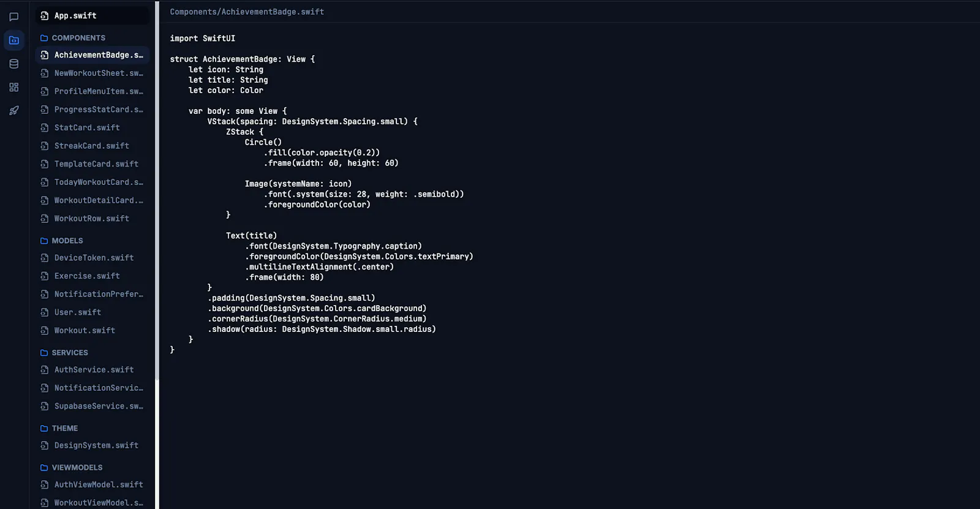
Task: Click the file icon beside StatCard.swift
Action: (x=44, y=128)
